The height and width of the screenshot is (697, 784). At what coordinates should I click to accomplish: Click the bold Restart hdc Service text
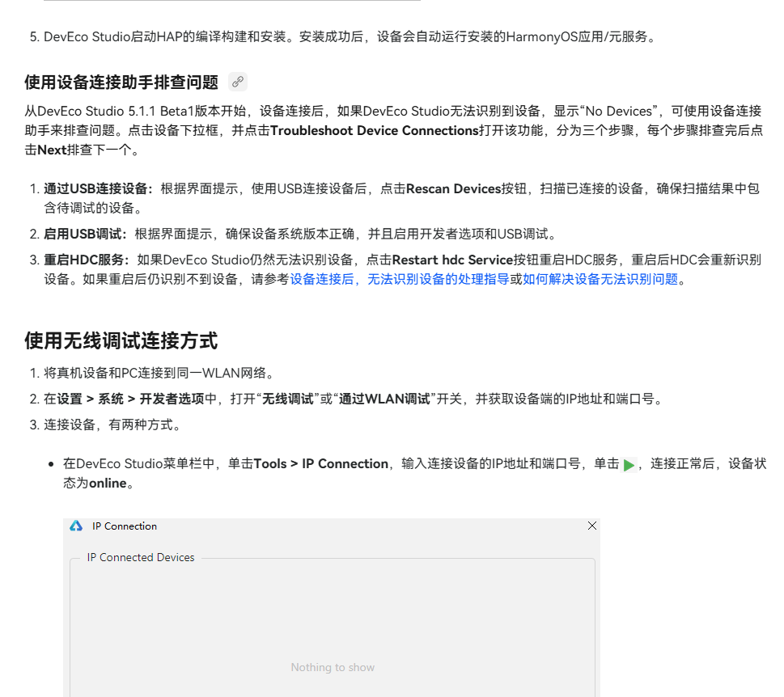click(x=452, y=260)
